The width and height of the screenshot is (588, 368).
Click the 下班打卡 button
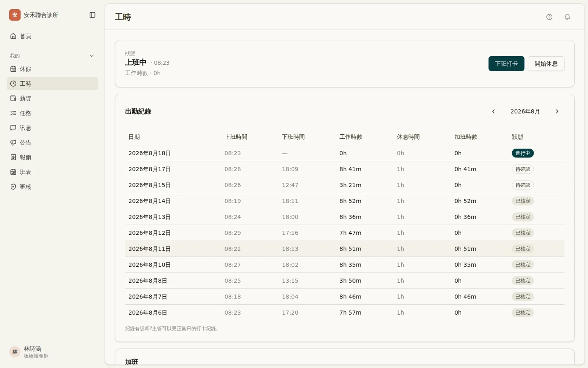point(506,64)
